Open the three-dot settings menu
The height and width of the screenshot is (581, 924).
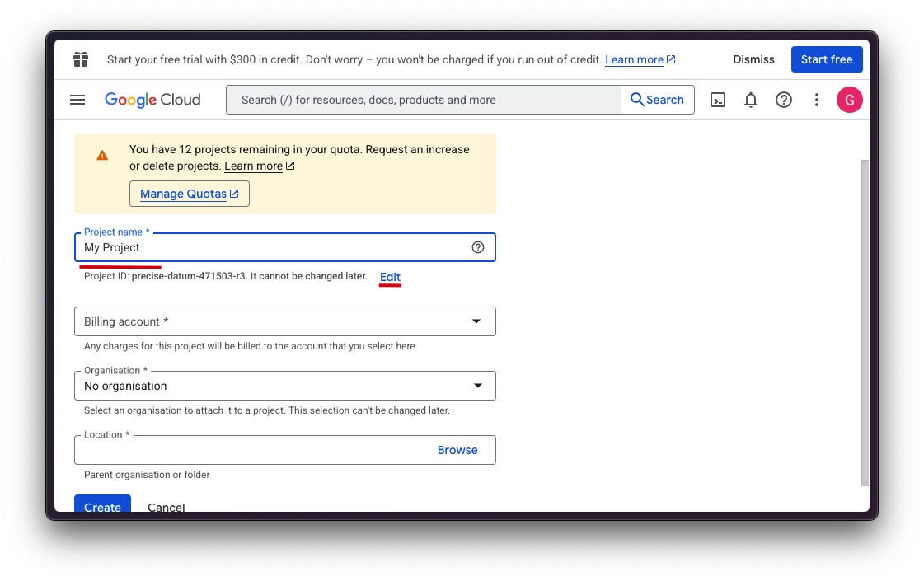pyautogui.click(x=817, y=100)
